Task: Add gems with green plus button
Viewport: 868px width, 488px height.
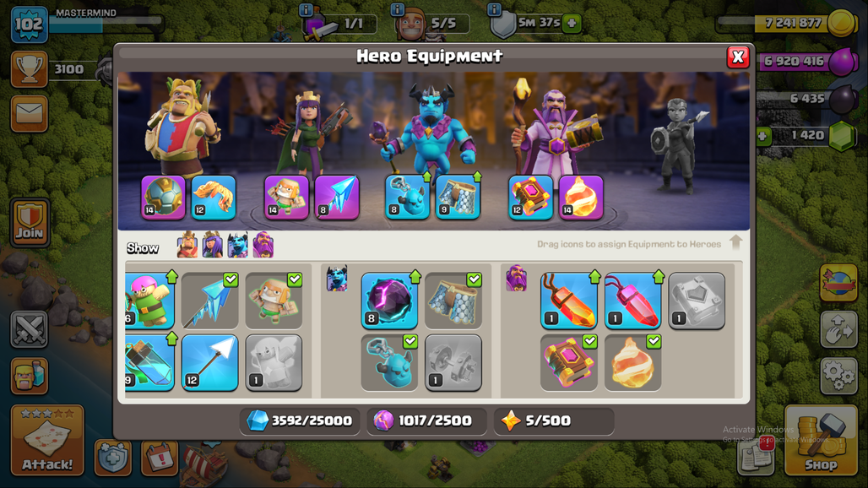Action: 763,136
